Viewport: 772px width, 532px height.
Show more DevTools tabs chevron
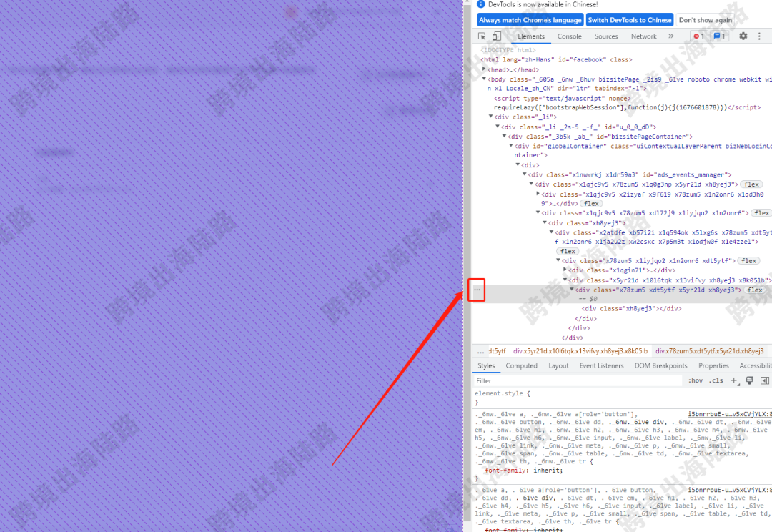[x=670, y=36]
